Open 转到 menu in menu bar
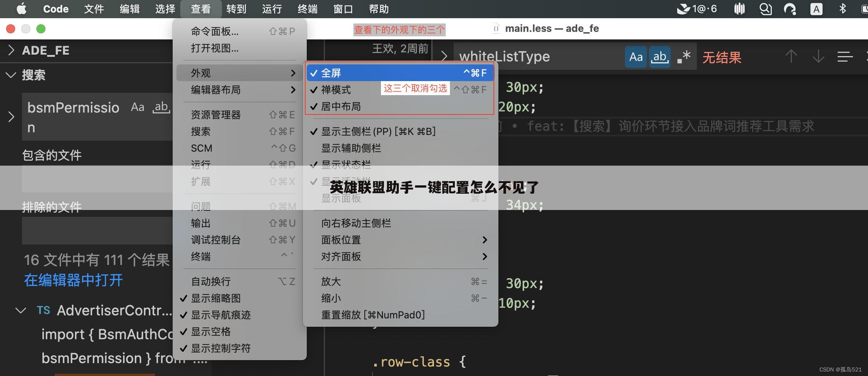 click(236, 9)
